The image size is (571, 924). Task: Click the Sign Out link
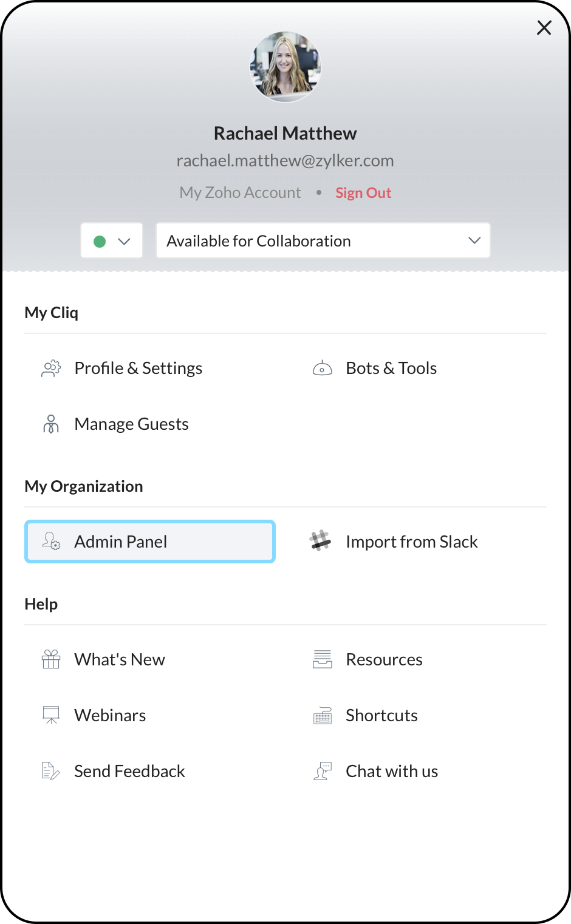click(363, 193)
